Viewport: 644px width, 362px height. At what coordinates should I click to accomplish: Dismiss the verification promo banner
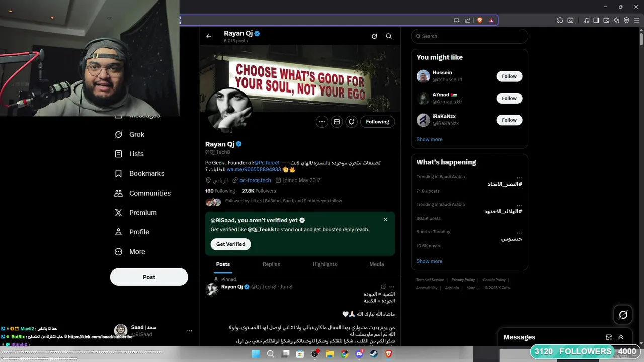click(386, 220)
